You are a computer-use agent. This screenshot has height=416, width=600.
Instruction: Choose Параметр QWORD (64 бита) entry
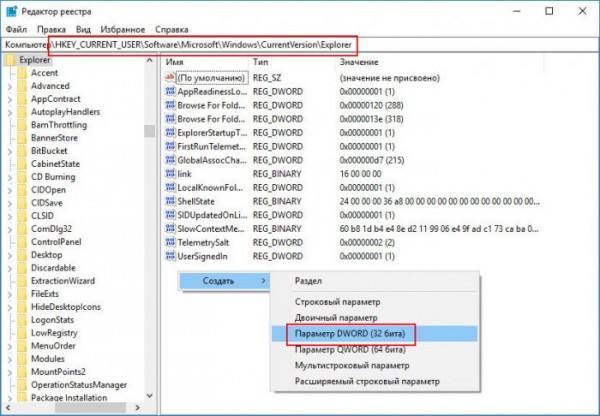(x=375, y=350)
